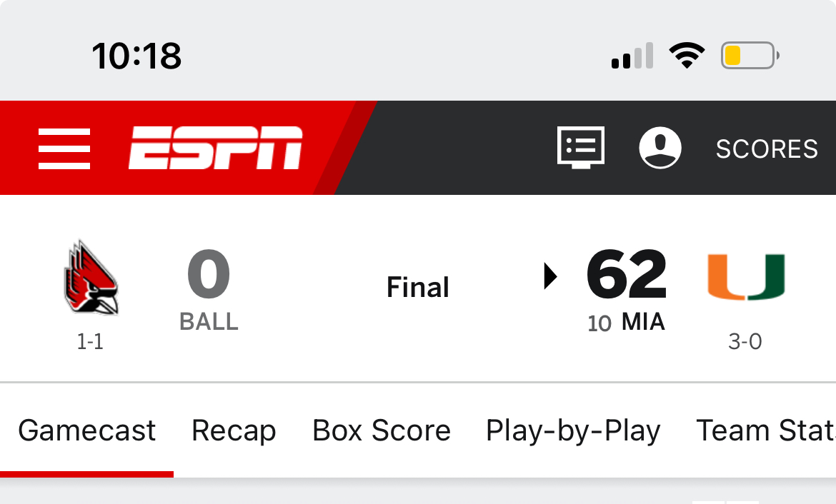View the Play-by-Play tab
Screen dimensions: 836x504
[573, 430]
